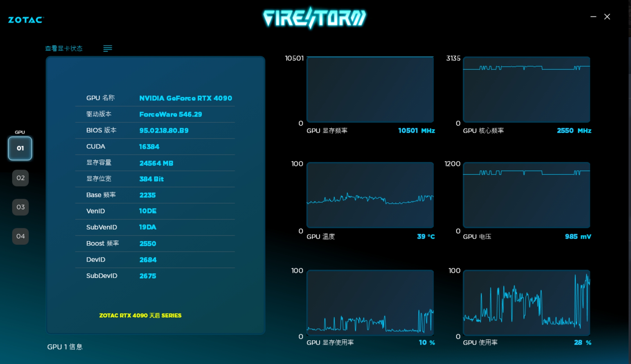Switch to GPU 02

[x=20, y=178]
